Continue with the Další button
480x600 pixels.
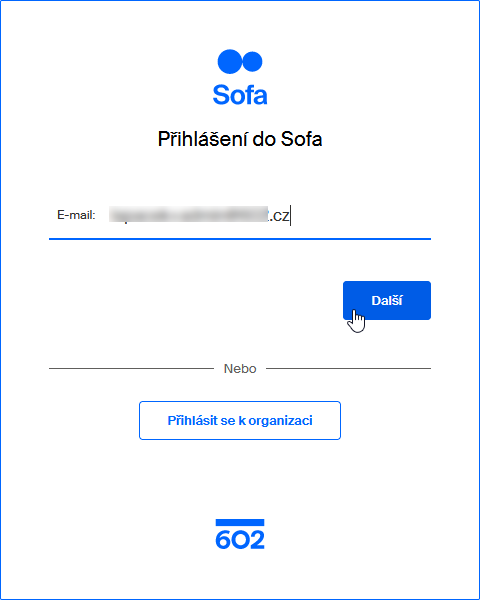(x=387, y=300)
